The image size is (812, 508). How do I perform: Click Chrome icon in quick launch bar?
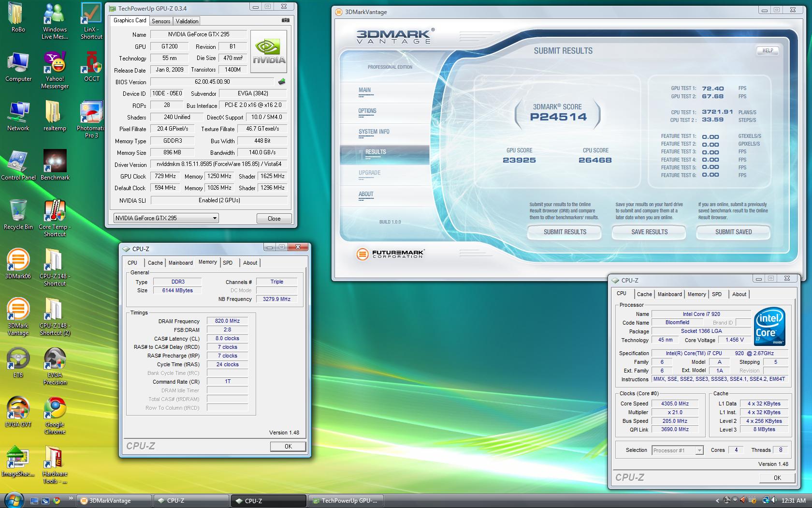(x=57, y=501)
